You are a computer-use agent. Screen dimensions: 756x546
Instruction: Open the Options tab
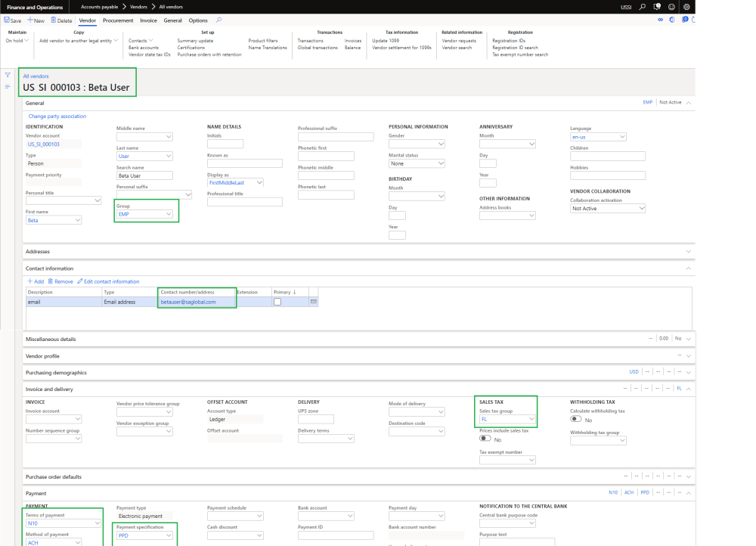[197, 20]
